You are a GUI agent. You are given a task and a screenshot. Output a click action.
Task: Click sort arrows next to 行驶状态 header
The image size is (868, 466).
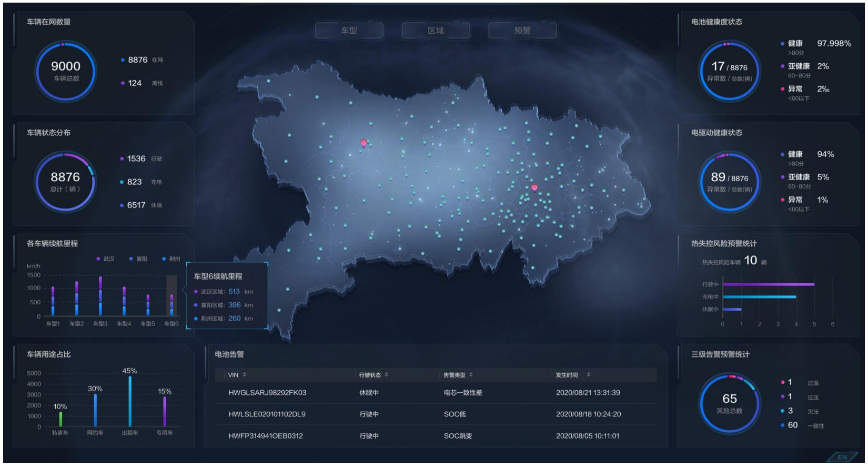[387, 375]
